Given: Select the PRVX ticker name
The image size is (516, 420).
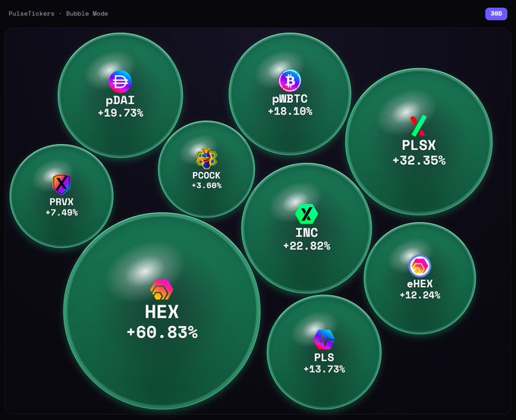Looking at the screenshot, I should click(x=61, y=202).
